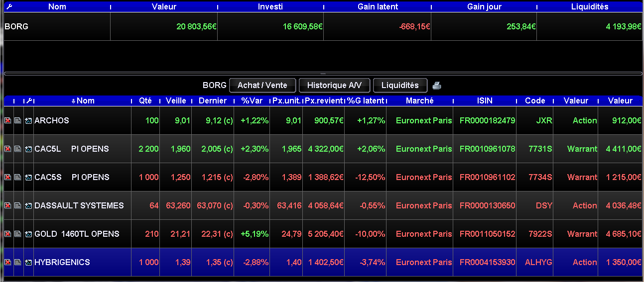Click the document icon on GOLD 1460TL row

pyautogui.click(x=17, y=234)
